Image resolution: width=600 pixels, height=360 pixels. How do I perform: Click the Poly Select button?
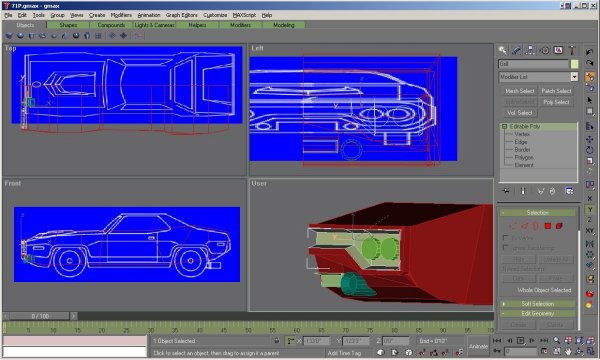pyautogui.click(x=556, y=102)
